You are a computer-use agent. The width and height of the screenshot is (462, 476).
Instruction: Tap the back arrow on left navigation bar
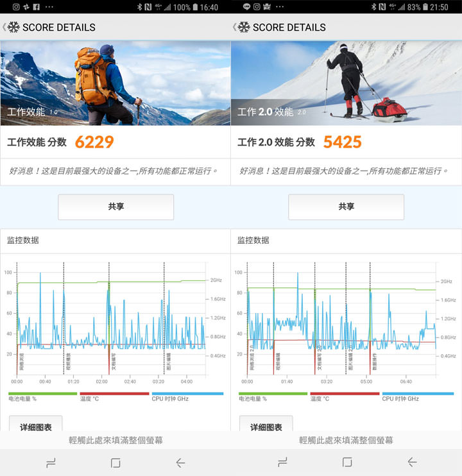coord(180,463)
